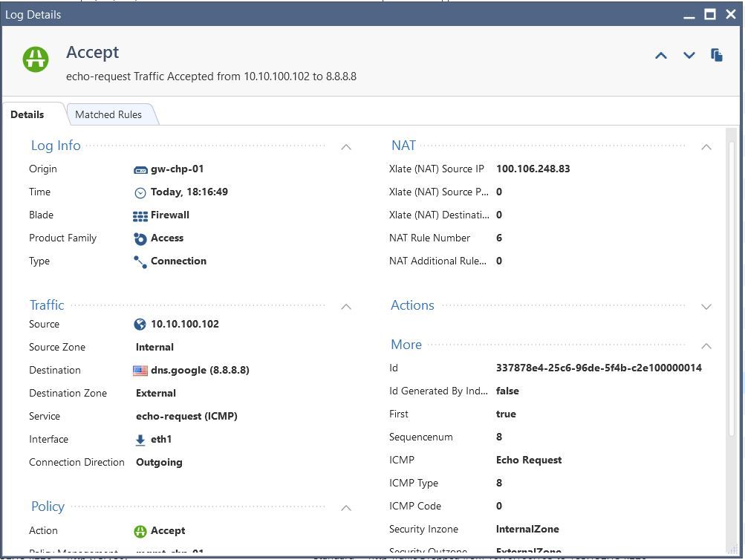Image resolution: width=745 pixels, height=560 pixels.
Task: Copy log details using the clipboard icon
Action: (717, 56)
